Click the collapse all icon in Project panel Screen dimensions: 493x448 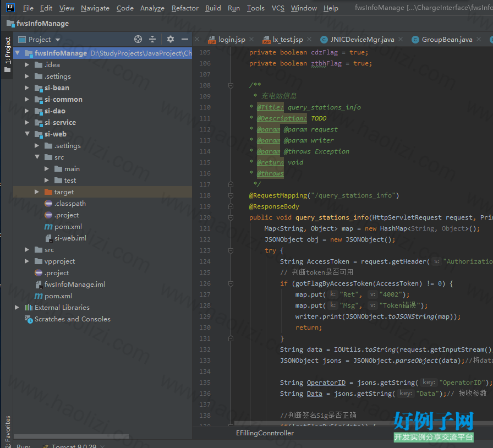(152, 39)
